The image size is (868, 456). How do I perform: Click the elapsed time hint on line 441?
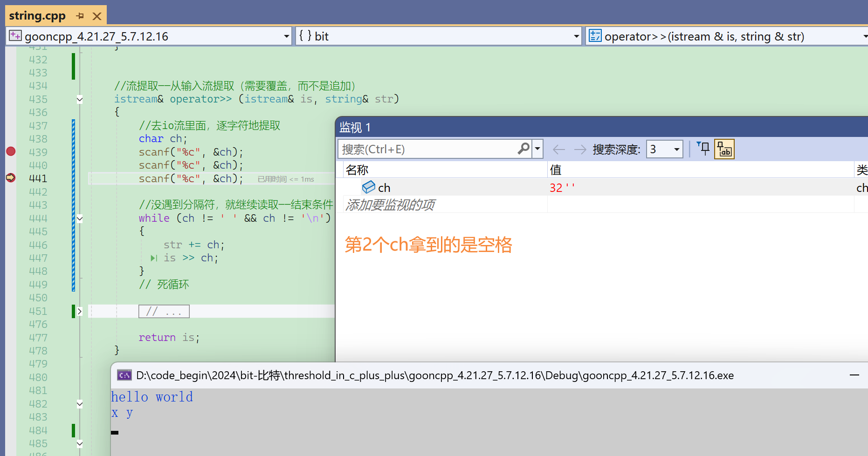click(286, 179)
